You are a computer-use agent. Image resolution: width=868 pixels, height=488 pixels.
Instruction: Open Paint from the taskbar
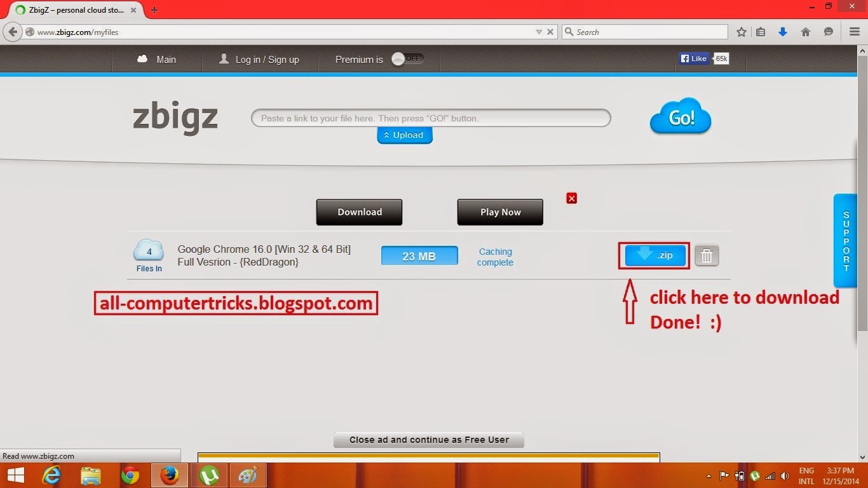pos(248,475)
